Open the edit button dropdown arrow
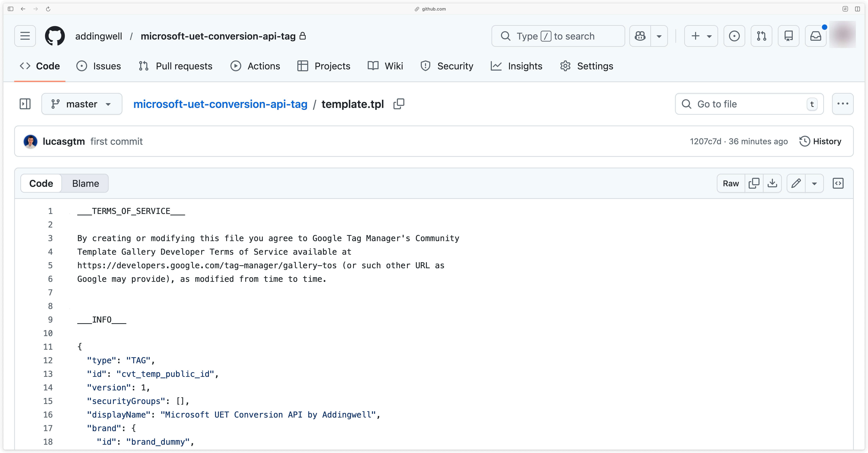 [x=814, y=183]
